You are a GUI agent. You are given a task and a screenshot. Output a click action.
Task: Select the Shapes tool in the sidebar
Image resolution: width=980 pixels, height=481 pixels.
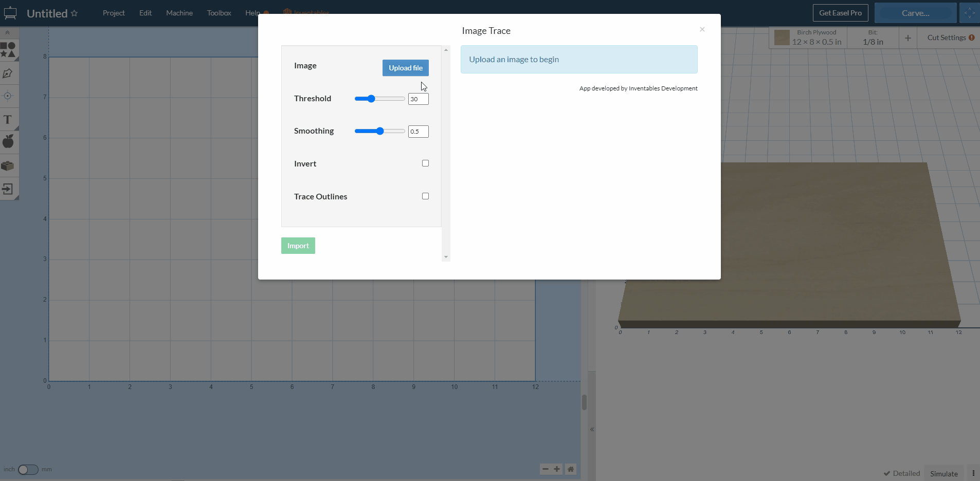click(x=8, y=50)
